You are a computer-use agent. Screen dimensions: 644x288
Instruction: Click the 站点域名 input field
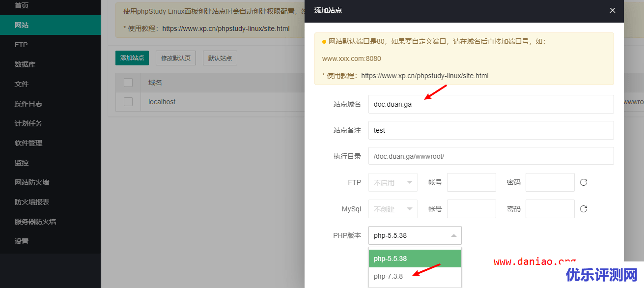point(491,104)
